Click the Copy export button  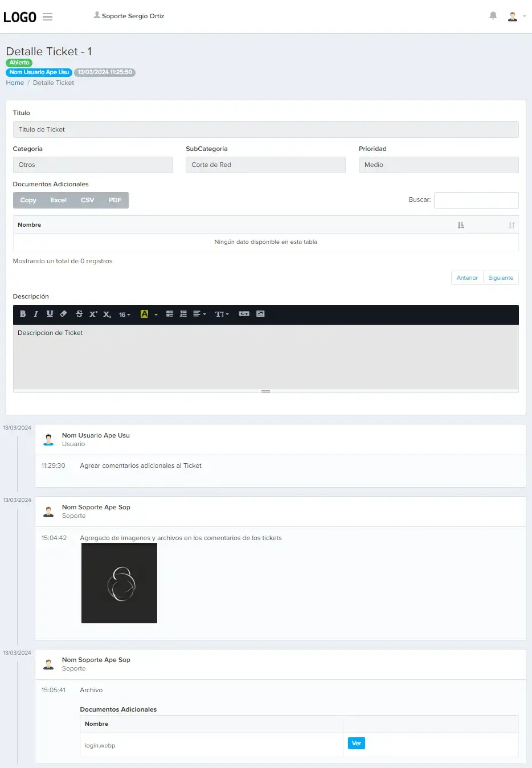[x=28, y=201]
